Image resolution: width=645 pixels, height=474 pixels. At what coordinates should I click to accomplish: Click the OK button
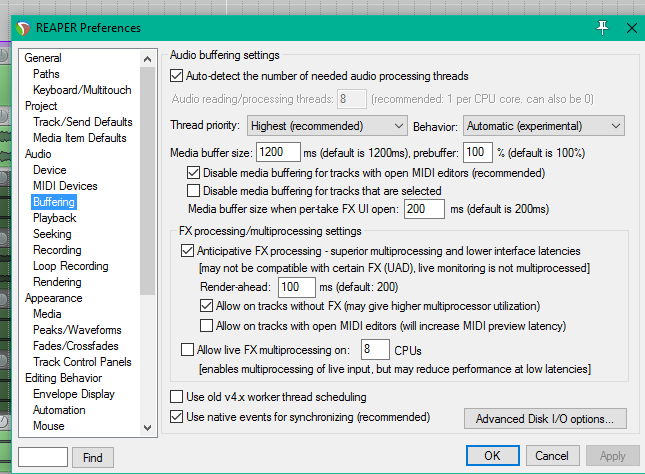492,455
